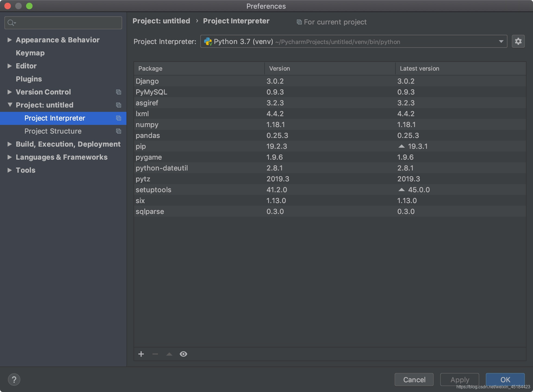Open the Keymap settings page
Screen dimensions: 533x392
pos(30,53)
